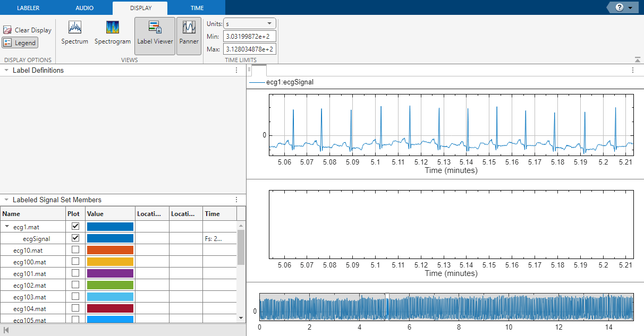Click the Clear Display icon
This screenshot has width=644, height=336.
(7, 30)
